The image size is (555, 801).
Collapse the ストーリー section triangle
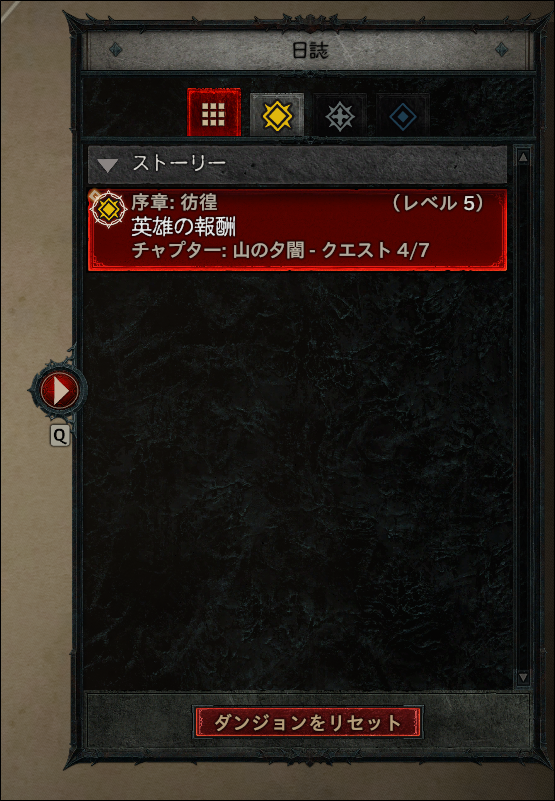click(108, 165)
